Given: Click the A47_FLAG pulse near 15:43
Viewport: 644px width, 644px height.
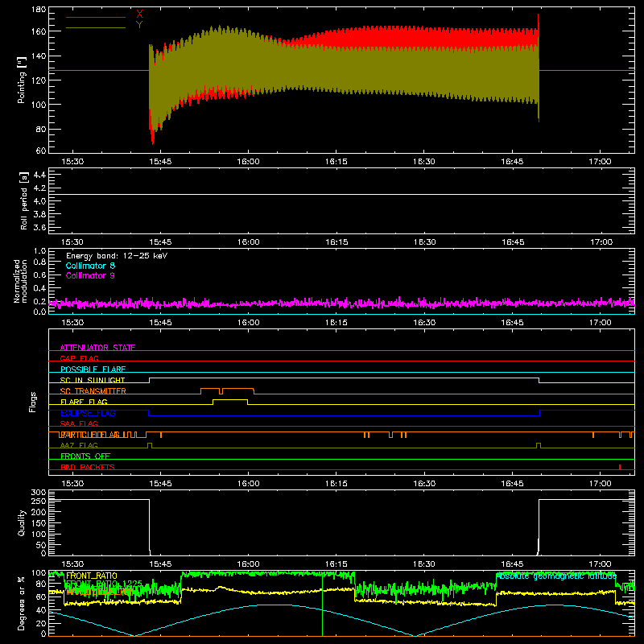Looking at the screenshot, I should click(150, 445).
